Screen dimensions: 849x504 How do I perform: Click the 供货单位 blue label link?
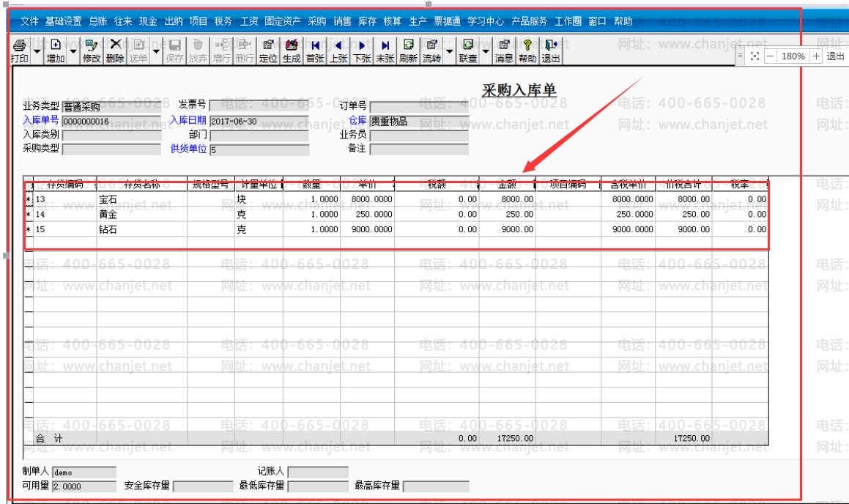[188, 148]
